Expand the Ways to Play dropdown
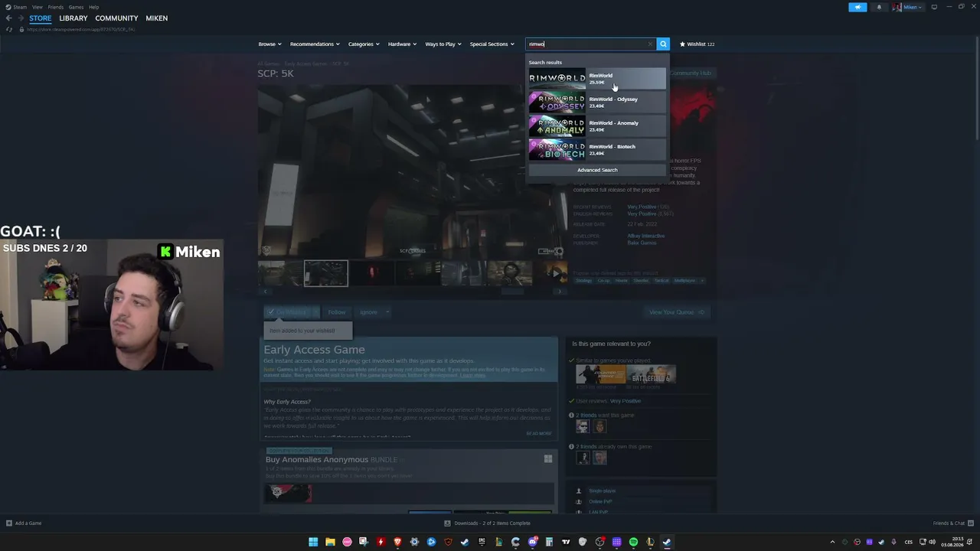This screenshot has height=551, width=980. coord(443,44)
